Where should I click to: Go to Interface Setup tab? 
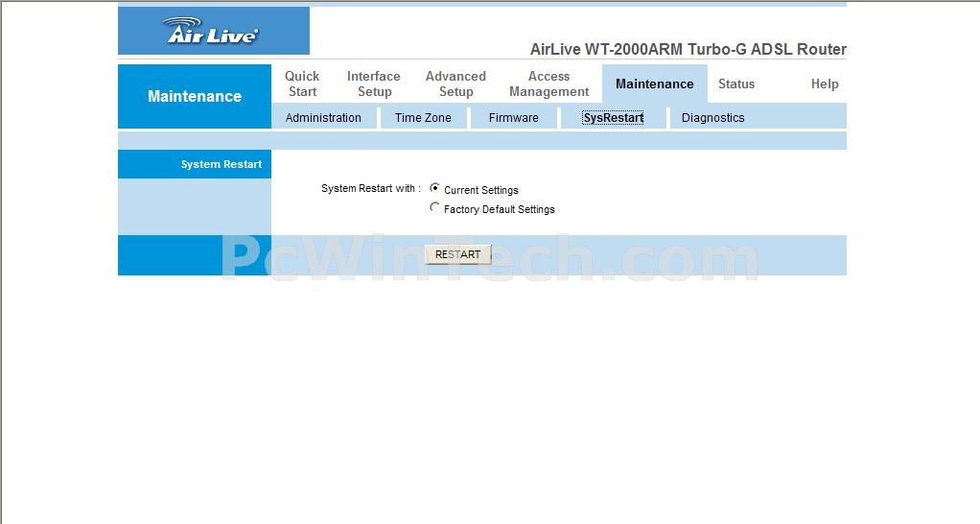[374, 83]
